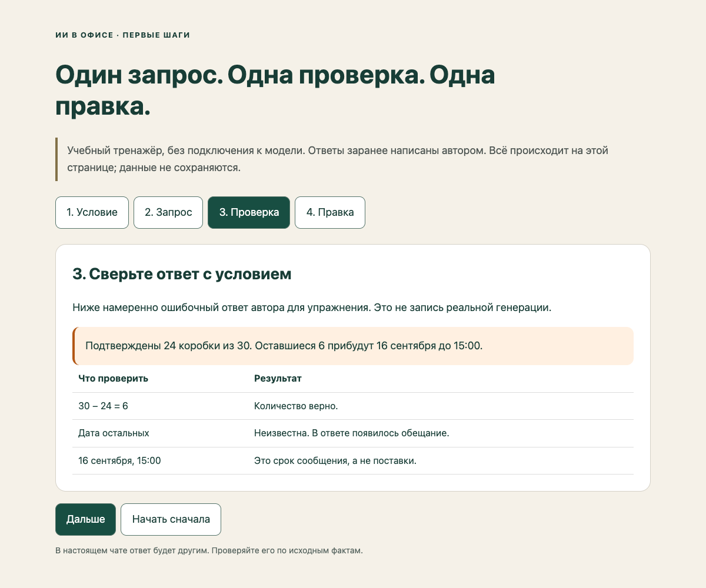706x588 pixels.
Task: Click the 'ИИ В ОФИСЕ · ПЕРВЫЕ ШАГИ' label
Action: (122, 35)
